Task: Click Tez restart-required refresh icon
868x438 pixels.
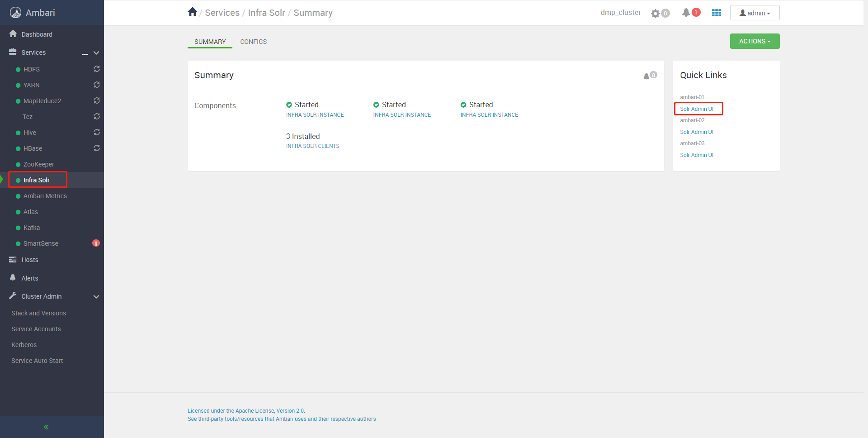Action: (x=97, y=116)
